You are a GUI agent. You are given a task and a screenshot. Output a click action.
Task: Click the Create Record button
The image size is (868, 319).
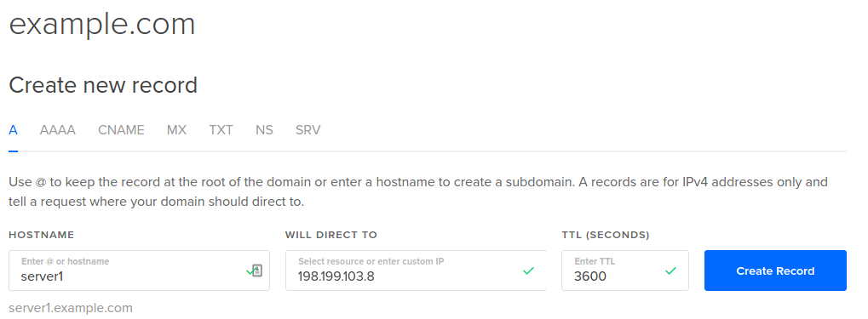(x=775, y=271)
